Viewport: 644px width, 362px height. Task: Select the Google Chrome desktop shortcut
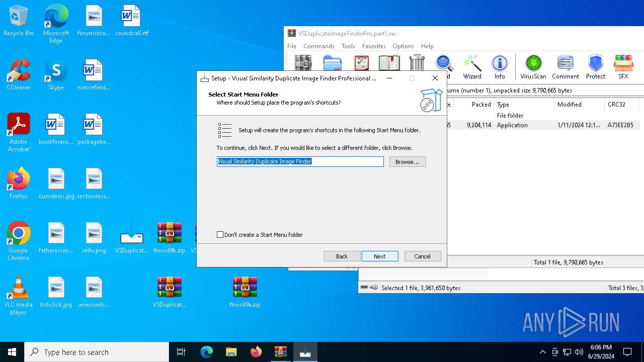click(x=19, y=241)
